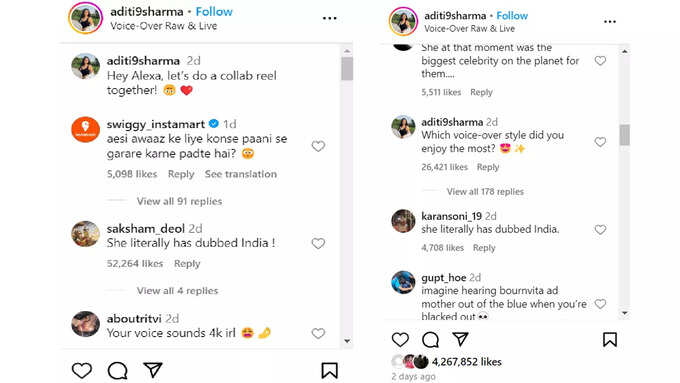This screenshot has width=680, height=383.
Task: Follow aditi9sharma in left post header
Action: pos(214,12)
